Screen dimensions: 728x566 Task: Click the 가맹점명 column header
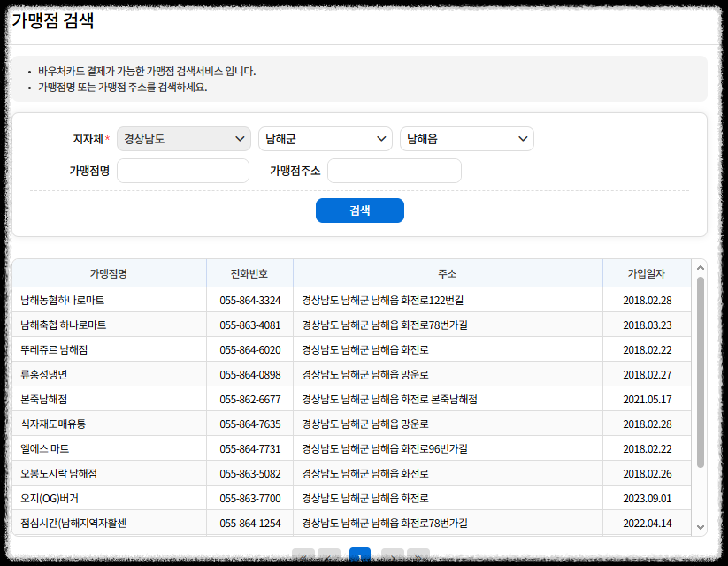click(109, 273)
